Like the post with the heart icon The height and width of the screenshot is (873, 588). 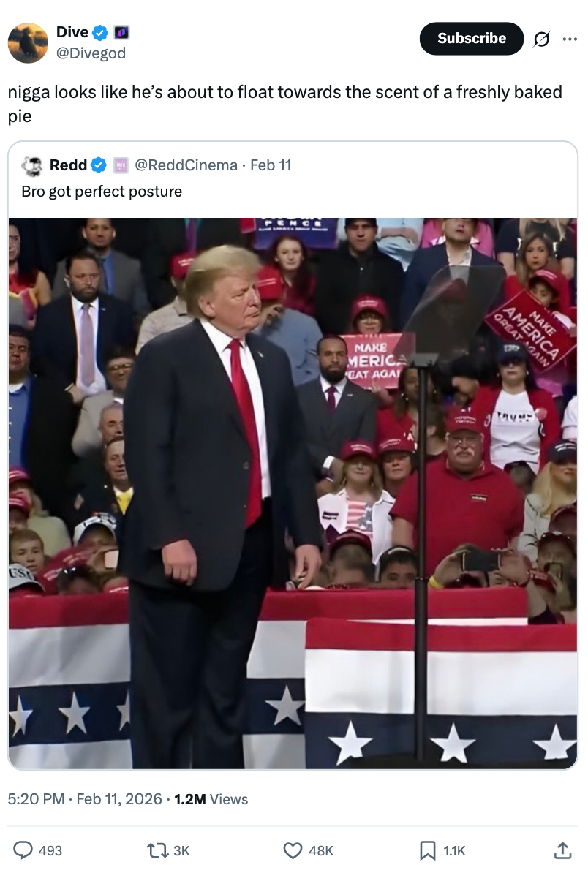pos(293,850)
